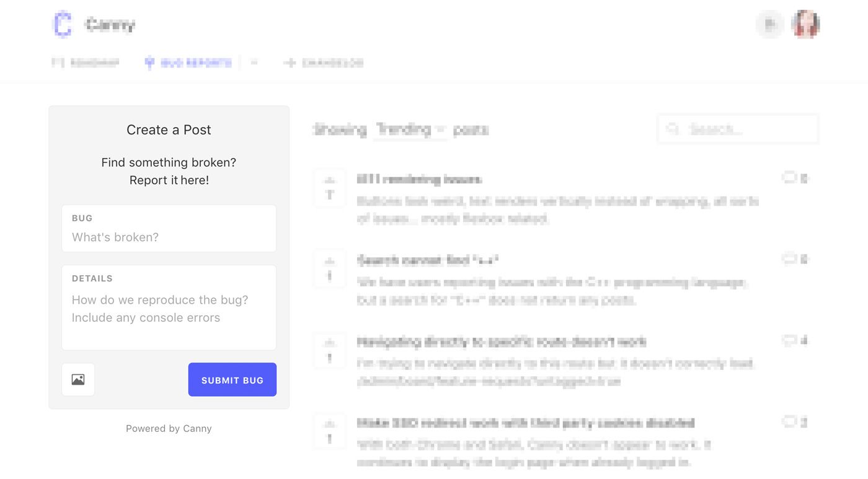The image size is (868, 479).
Task: Click the Canny logo in header
Action: tap(63, 25)
